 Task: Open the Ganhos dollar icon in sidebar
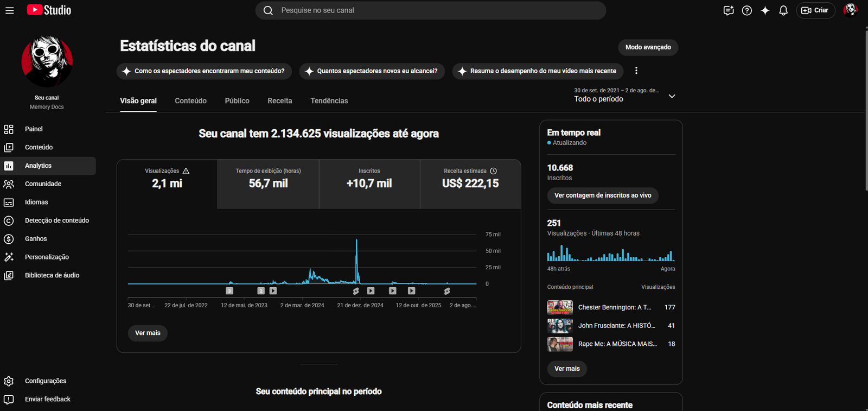click(9, 239)
